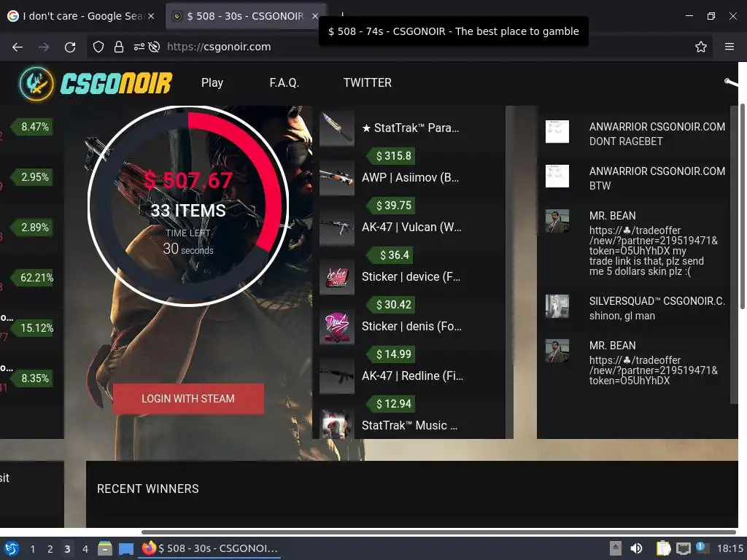Open the Firefox hamburger menu
This screenshot has height=560, width=747.
729,47
